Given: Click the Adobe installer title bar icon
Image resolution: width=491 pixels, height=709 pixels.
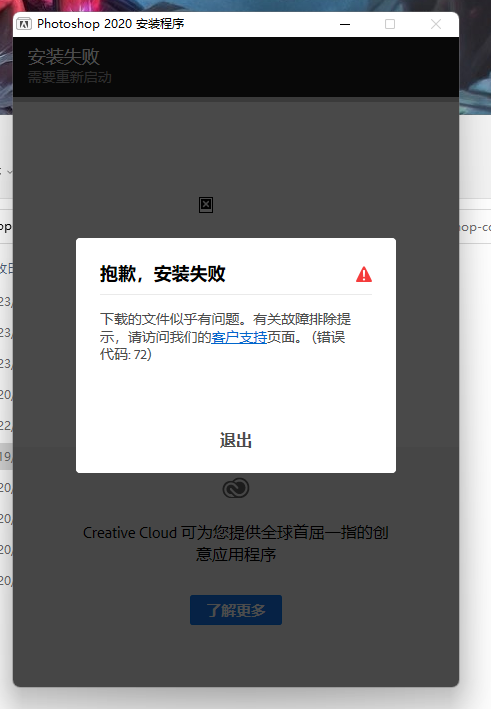Looking at the screenshot, I should click(24, 24).
